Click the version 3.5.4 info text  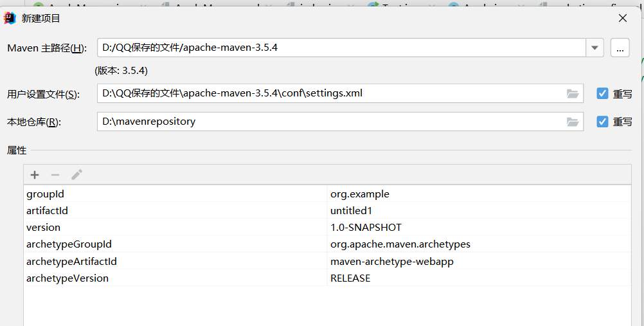[121, 71]
